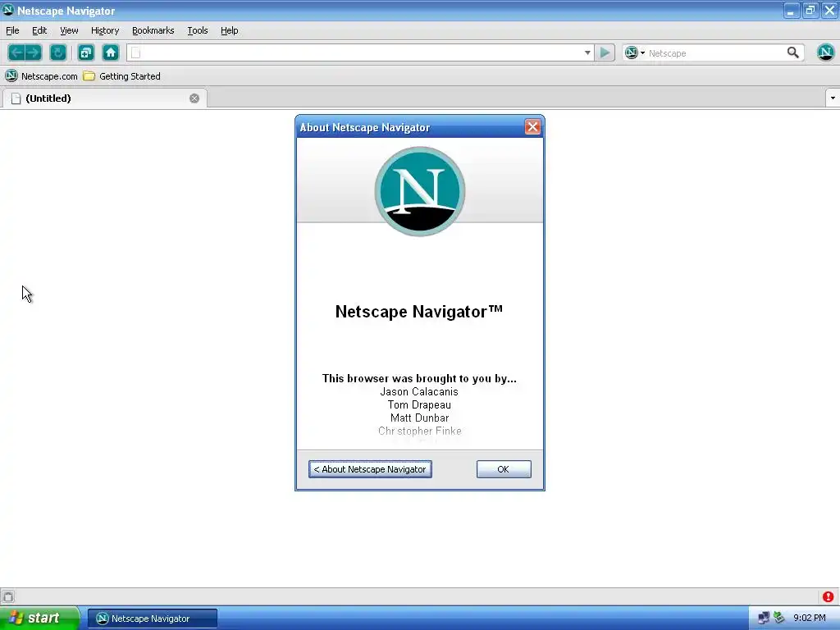Click the 'Jason Calacanis' credit name

419,391
